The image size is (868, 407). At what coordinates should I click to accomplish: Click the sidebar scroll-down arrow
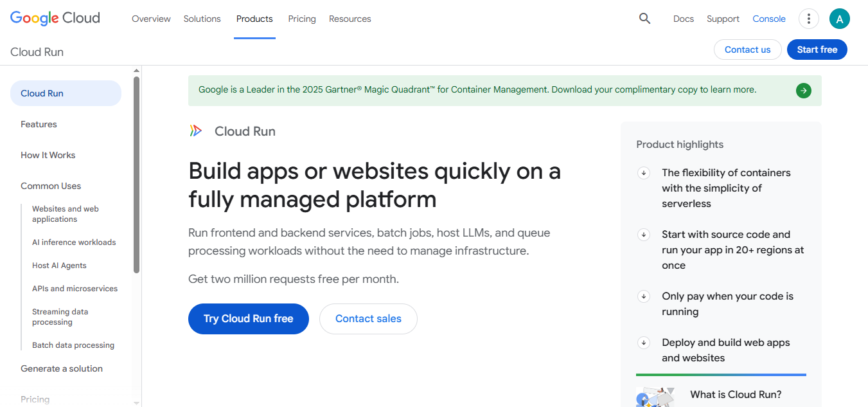point(136,402)
